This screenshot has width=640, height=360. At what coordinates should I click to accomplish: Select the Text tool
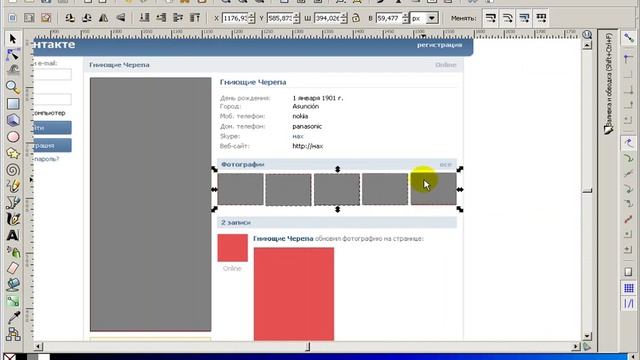[13, 236]
